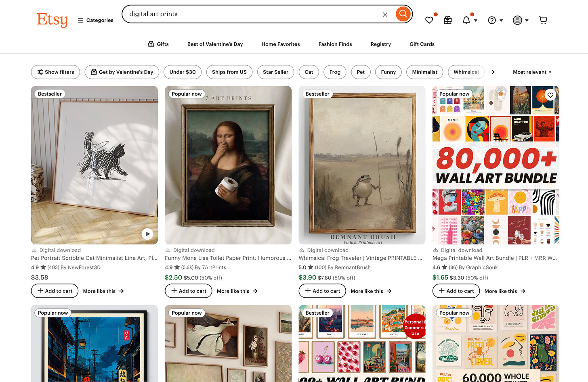Toggle the Under $30 filter chip
The image size is (588, 382).
coord(183,72)
